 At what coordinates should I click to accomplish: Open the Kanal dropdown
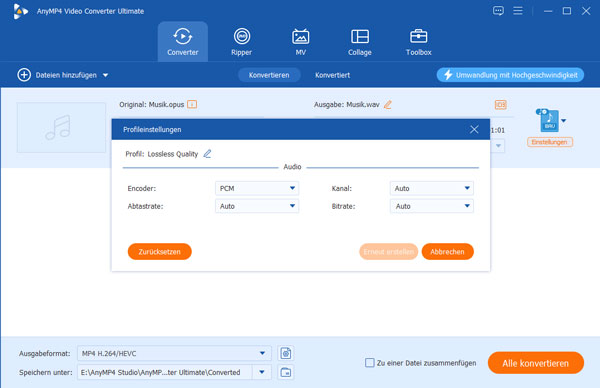pos(432,188)
